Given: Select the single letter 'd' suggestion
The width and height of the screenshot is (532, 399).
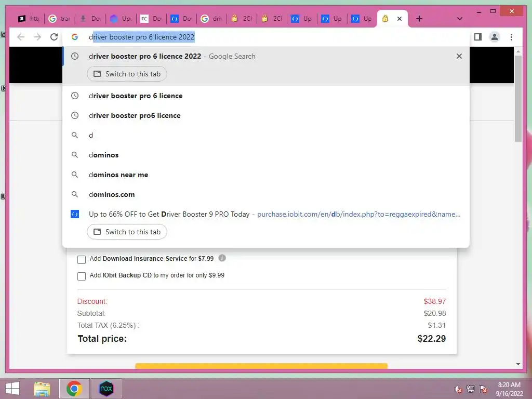Looking at the screenshot, I should tap(266, 135).
